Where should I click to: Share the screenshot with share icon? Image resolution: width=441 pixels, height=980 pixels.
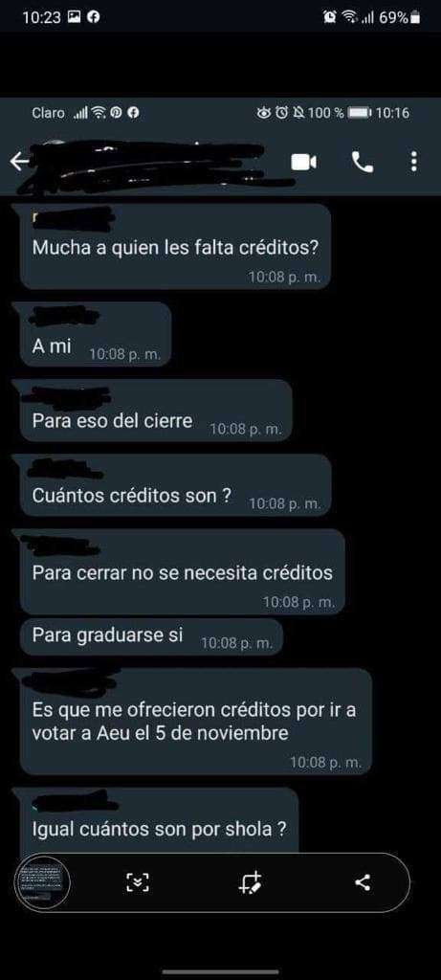click(363, 882)
